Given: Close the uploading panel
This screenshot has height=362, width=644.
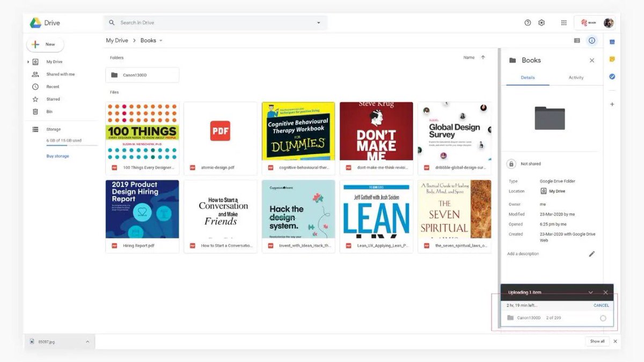Looking at the screenshot, I should [605, 293].
